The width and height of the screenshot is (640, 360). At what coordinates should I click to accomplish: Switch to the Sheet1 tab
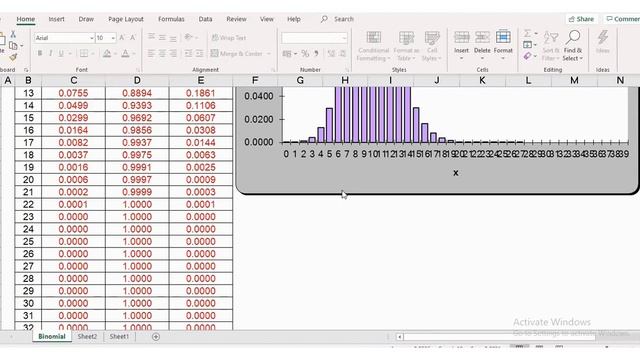tap(119, 337)
